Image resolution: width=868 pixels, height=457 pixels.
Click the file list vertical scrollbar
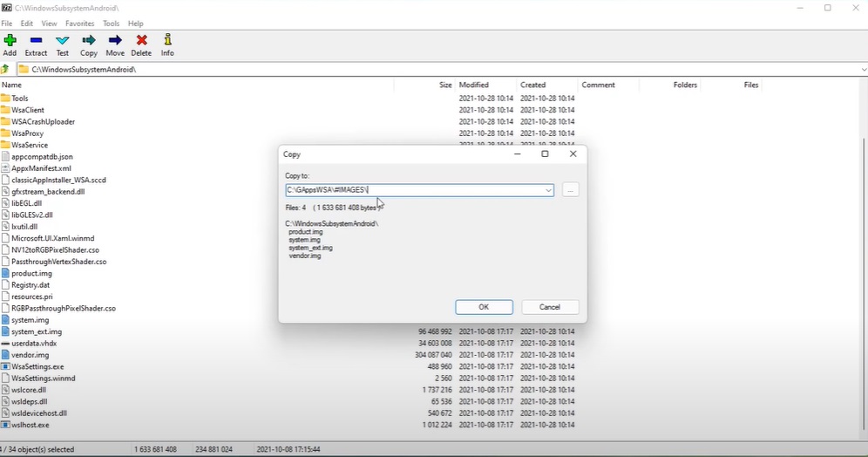tap(864, 283)
